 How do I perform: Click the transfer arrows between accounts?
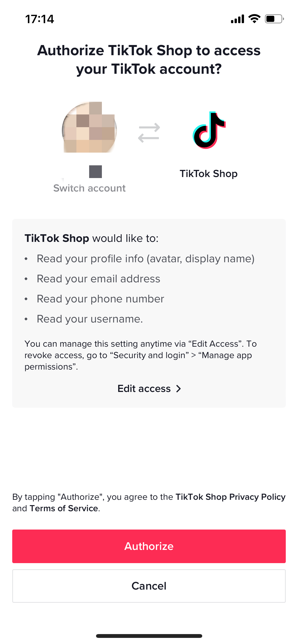pyautogui.click(x=149, y=131)
